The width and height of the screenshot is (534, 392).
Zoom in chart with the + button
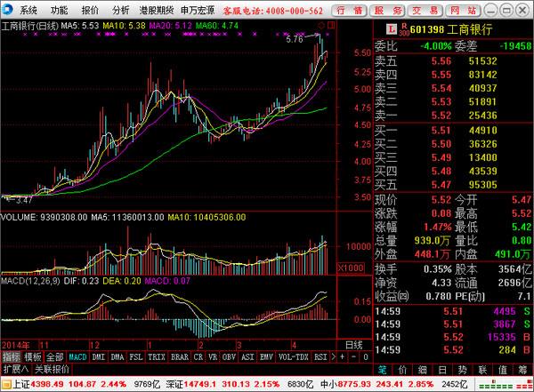(343, 357)
